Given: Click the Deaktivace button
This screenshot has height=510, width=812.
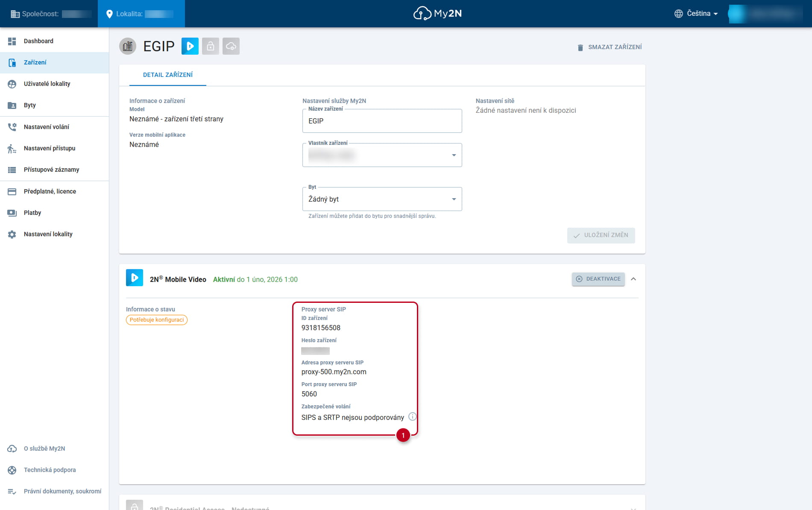Looking at the screenshot, I should pos(598,279).
